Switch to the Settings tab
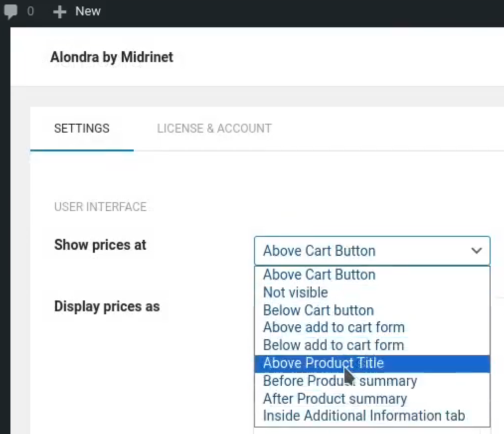The width and height of the screenshot is (504, 434). click(82, 129)
